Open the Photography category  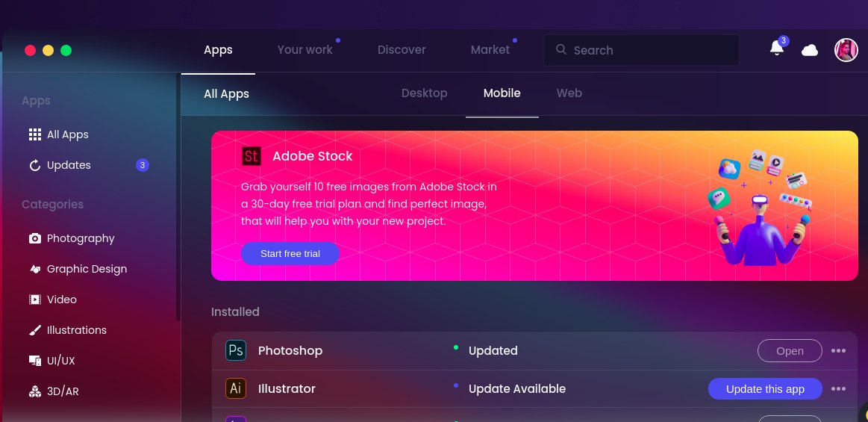(x=81, y=238)
